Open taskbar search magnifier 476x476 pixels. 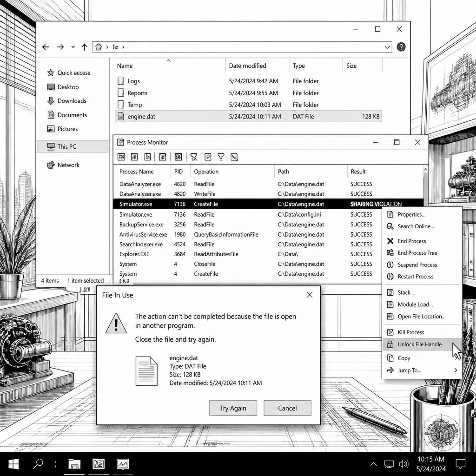[x=38, y=463]
